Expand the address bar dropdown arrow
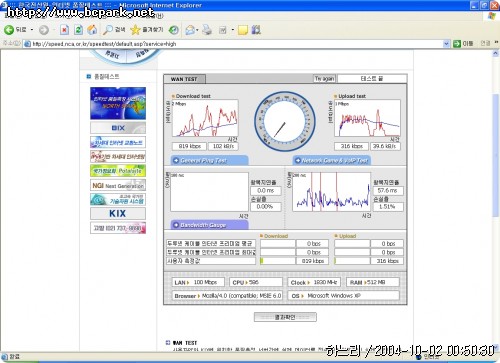 click(x=446, y=44)
